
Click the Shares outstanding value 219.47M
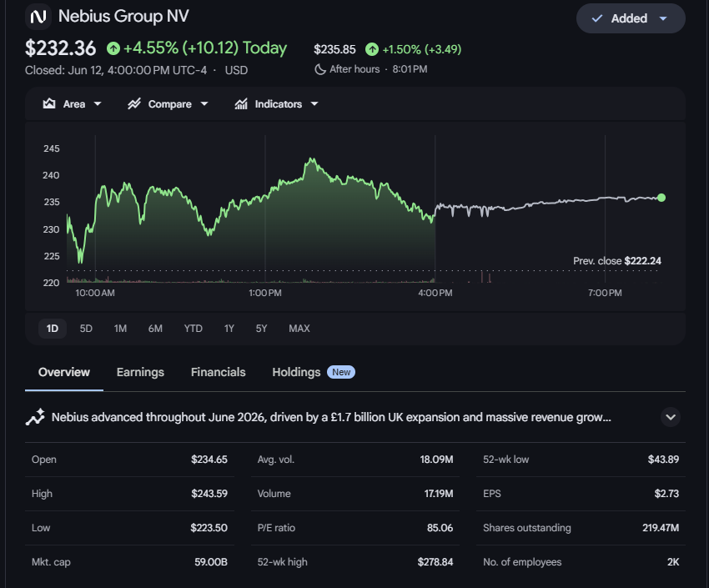coord(661,528)
